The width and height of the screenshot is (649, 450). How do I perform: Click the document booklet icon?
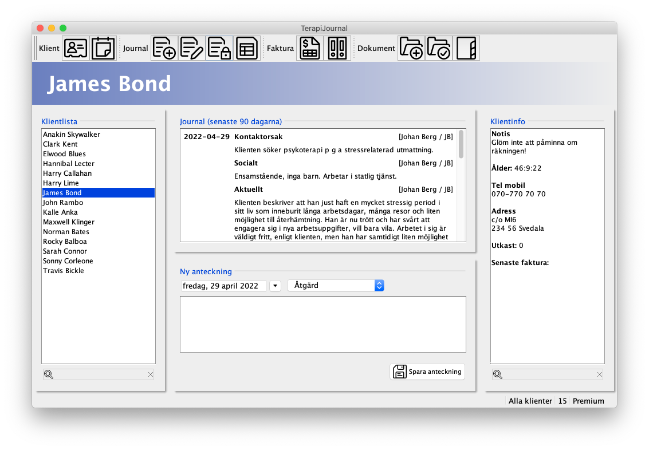coord(466,48)
